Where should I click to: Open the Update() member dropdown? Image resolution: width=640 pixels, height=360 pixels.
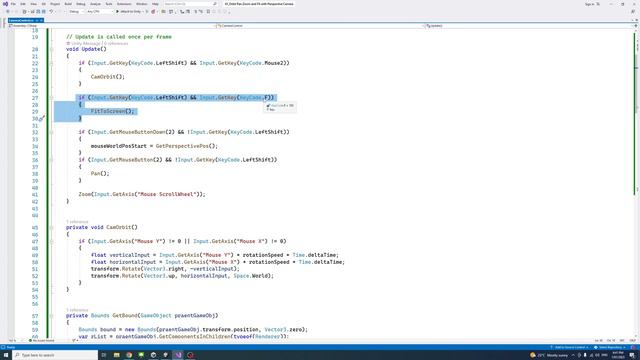pyautogui.click(x=529, y=26)
